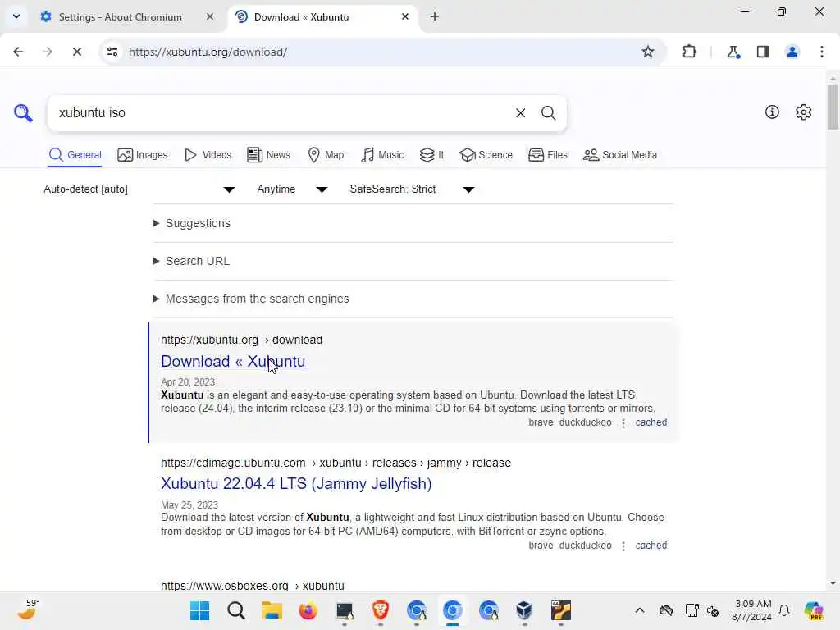Open Xubuntu 22.04.4 LTS (Jammy Jellyfish) link
840x630 pixels.
tap(296, 483)
